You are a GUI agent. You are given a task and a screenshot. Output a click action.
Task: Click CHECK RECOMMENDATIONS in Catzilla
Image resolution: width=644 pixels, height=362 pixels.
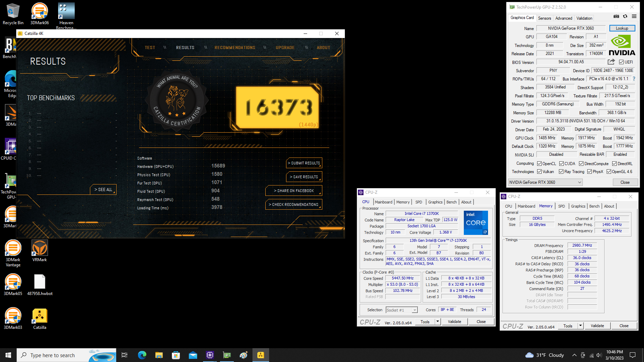294,204
